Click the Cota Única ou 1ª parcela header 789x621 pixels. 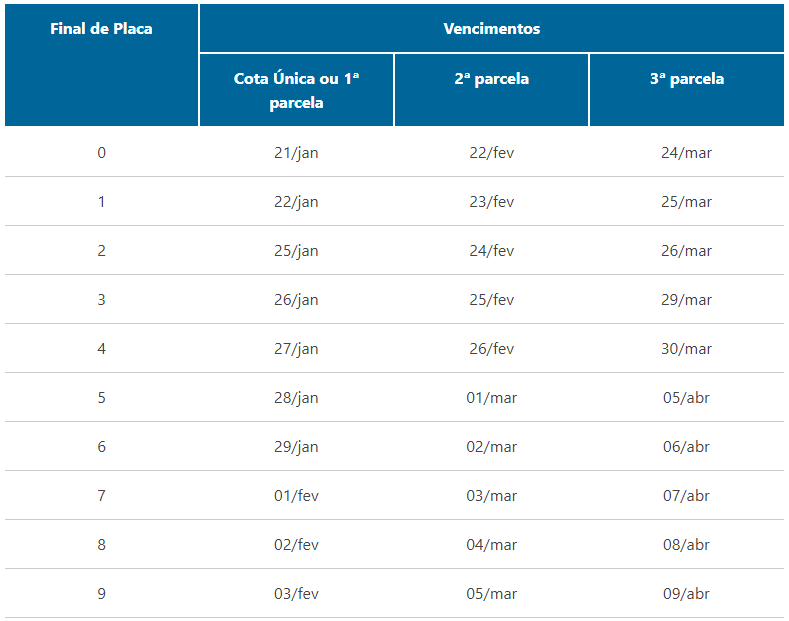click(x=296, y=90)
